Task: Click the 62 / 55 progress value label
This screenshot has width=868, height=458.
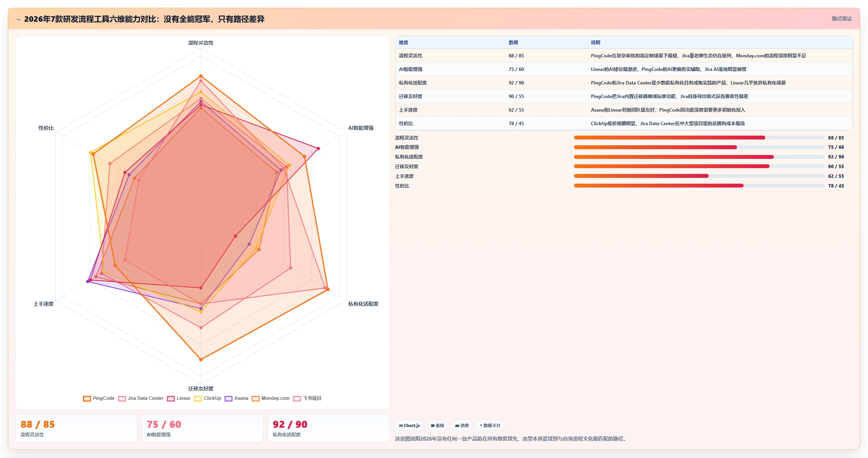Action: click(x=836, y=176)
